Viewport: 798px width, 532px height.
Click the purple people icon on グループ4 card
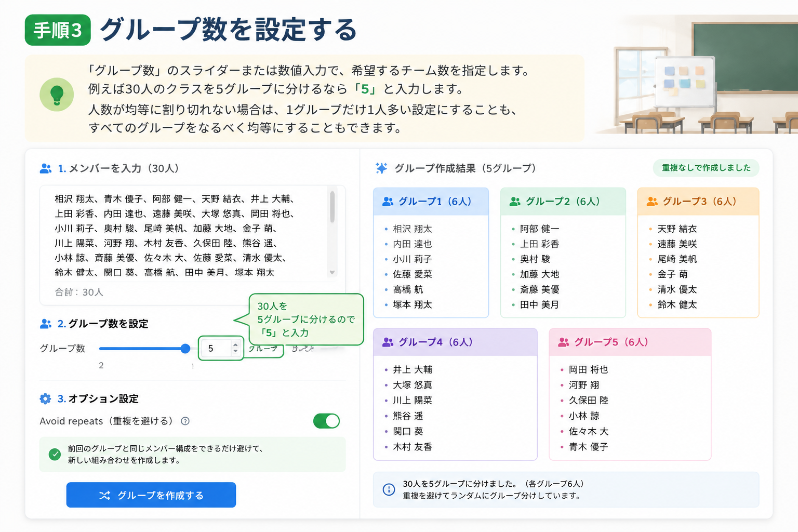coord(388,342)
